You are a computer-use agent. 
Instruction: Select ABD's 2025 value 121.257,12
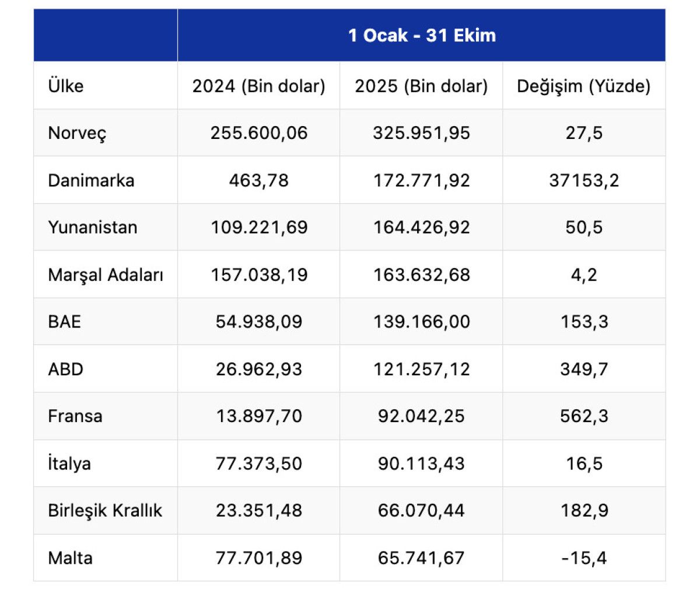(421, 369)
